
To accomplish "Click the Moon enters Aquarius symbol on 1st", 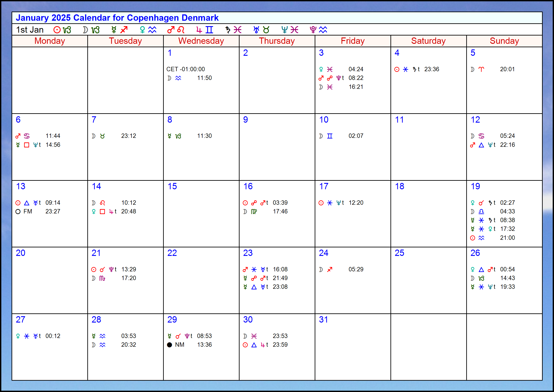I will coord(174,78).
